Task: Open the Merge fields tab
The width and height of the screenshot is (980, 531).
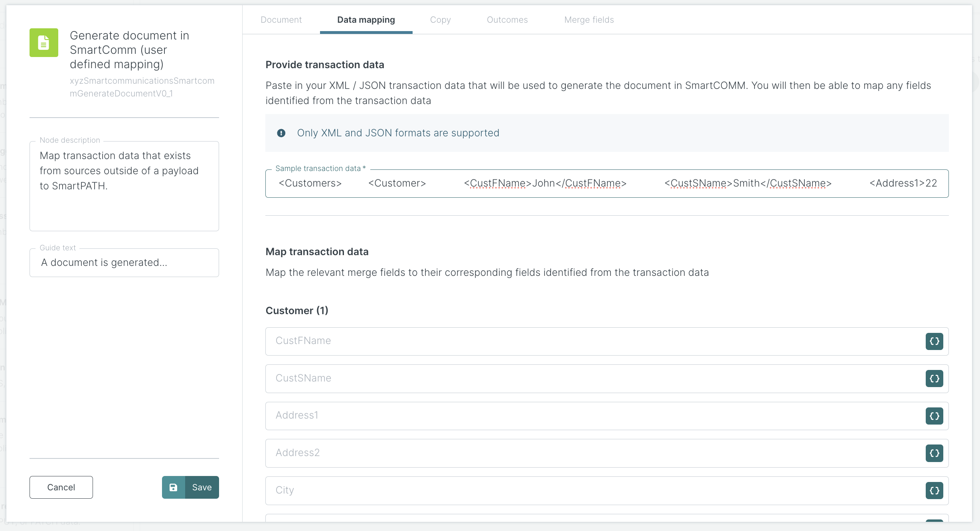Action: tap(589, 20)
